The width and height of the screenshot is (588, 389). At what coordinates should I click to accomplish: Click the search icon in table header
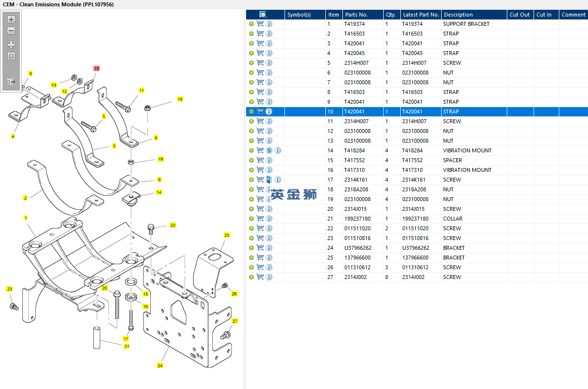click(x=263, y=15)
